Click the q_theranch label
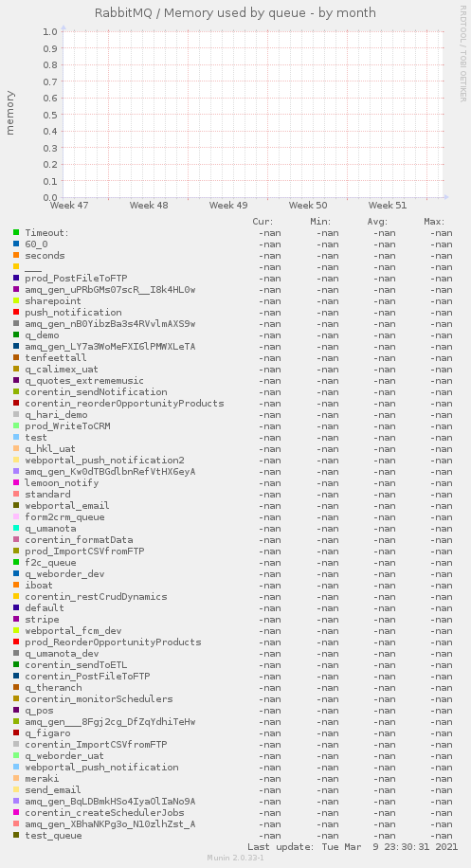471x868 pixels. pos(53,688)
